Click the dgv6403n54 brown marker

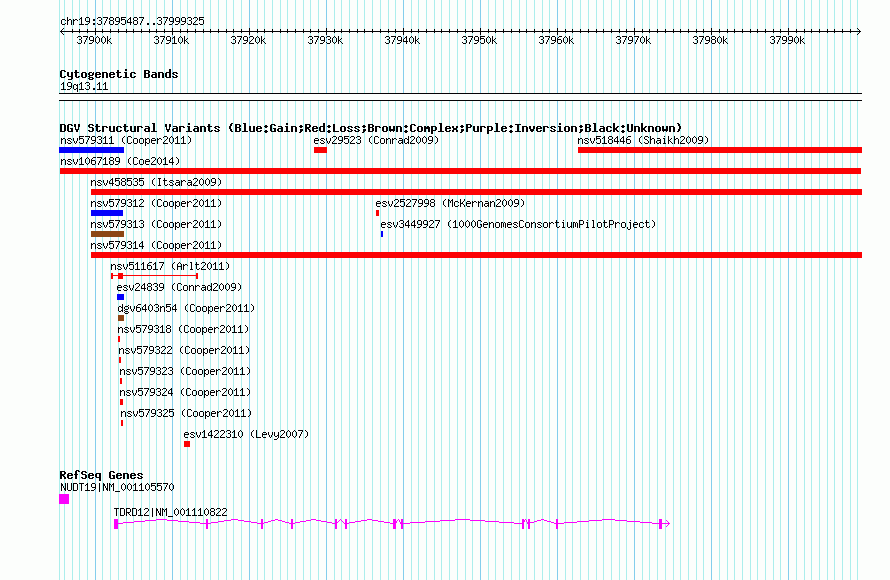tap(121, 318)
